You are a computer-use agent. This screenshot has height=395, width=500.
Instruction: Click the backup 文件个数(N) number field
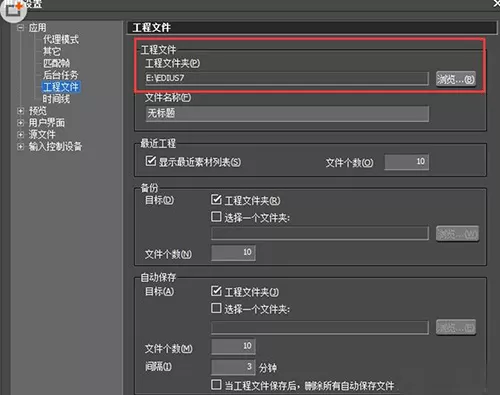pos(233,253)
